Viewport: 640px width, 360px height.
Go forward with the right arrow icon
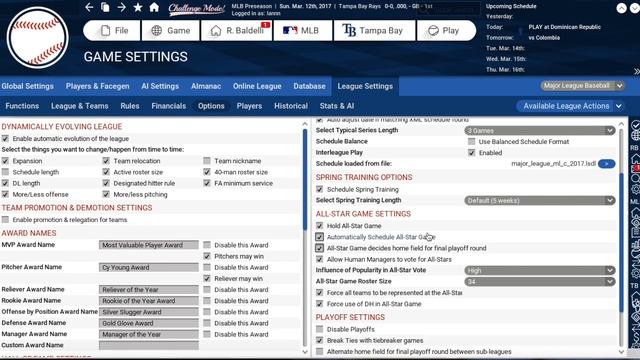(122, 7)
